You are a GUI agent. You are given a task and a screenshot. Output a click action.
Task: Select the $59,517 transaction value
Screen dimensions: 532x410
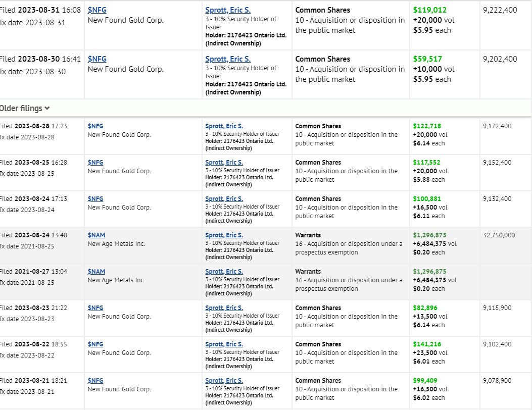[x=427, y=59]
